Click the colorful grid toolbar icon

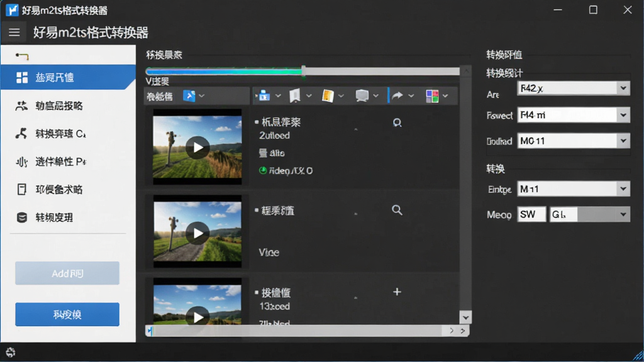pos(432,96)
